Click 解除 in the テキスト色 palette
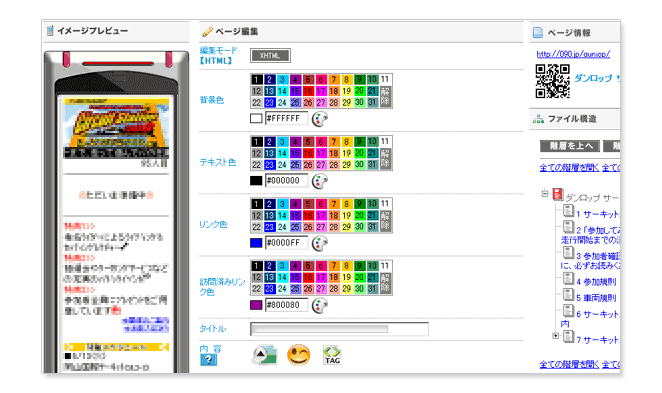662x393 pixels. (x=385, y=159)
